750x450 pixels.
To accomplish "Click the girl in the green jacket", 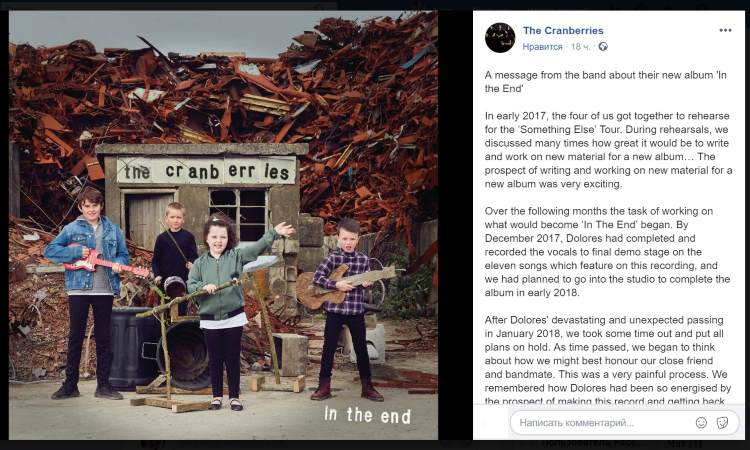I will click(225, 306).
